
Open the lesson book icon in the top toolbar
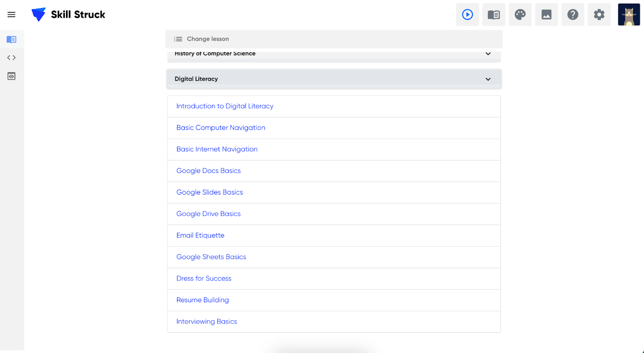(x=494, y=15)
